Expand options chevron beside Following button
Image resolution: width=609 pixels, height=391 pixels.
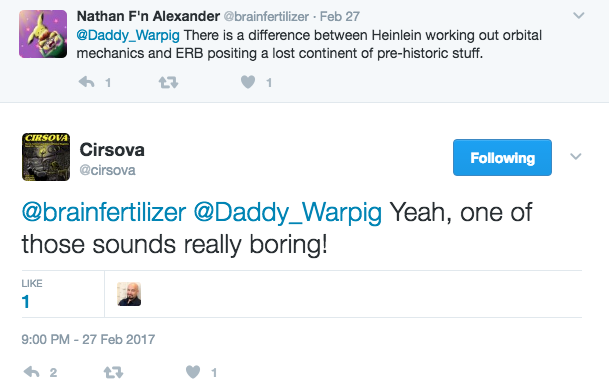tap(576, 156)
